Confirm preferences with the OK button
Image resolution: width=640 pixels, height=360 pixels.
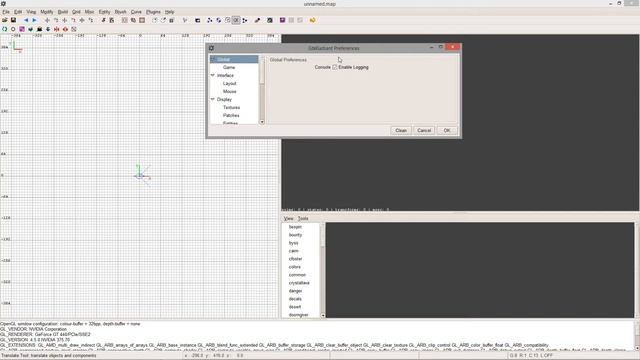(447, 130)
